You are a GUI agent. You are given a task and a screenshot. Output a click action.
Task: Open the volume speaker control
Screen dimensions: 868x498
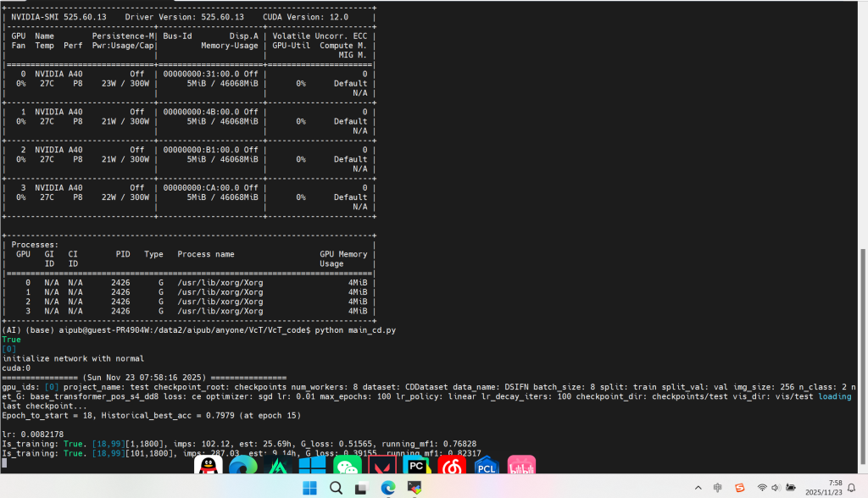776,488
